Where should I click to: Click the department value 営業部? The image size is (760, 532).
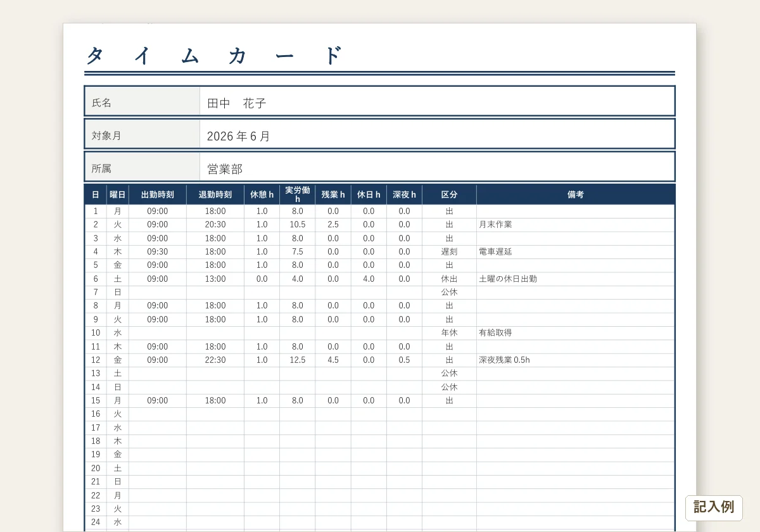coord(225,169)
